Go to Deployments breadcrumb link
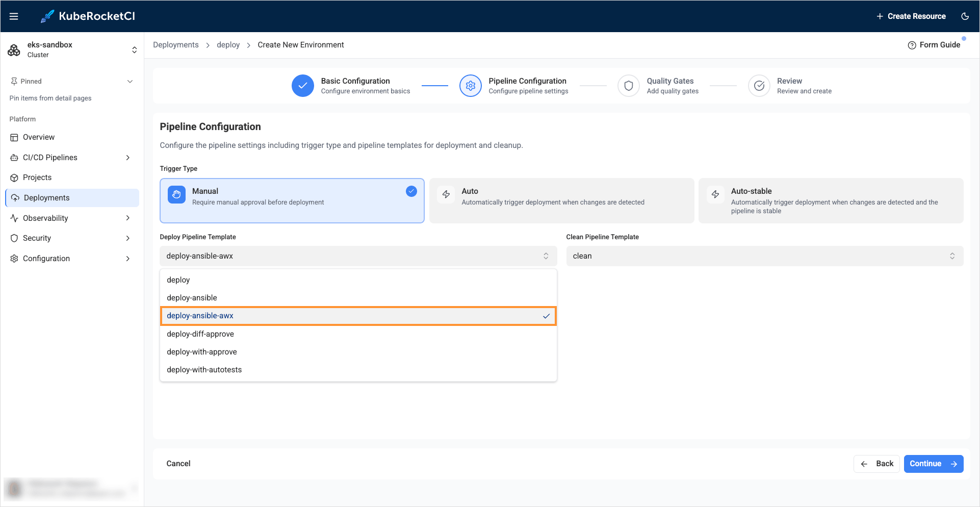 (x=176, y=45)
